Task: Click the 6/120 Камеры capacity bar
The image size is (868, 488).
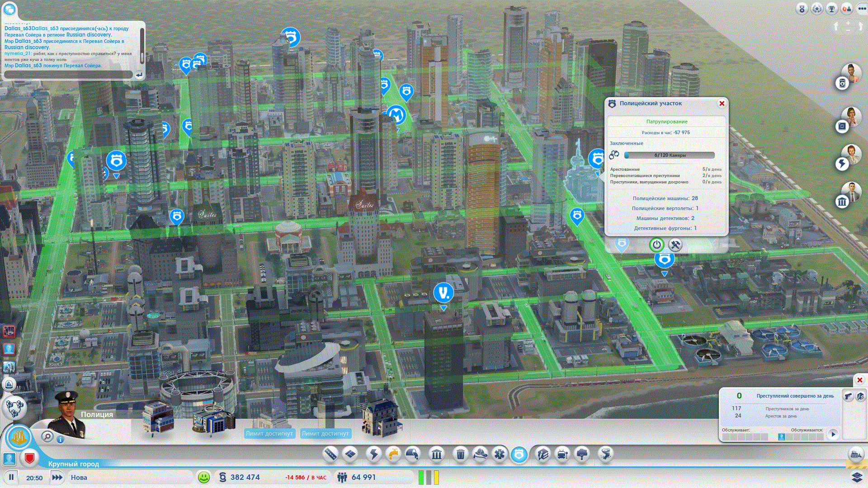Action: click(670, 155)
